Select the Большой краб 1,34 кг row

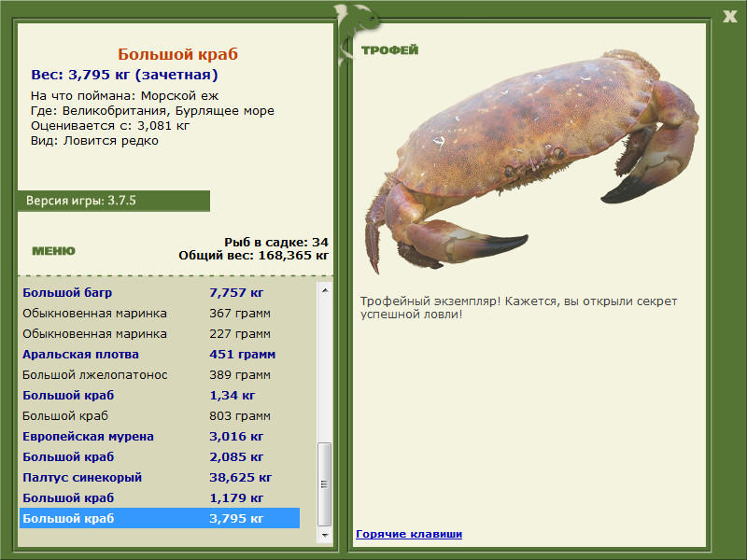tap(160, 395)
